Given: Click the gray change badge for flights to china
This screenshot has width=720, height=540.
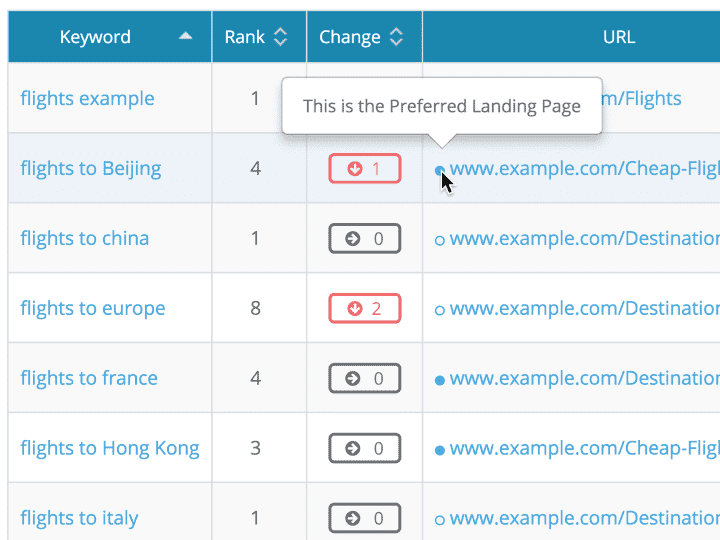Looking at the screenshot, I should point(365,239).
